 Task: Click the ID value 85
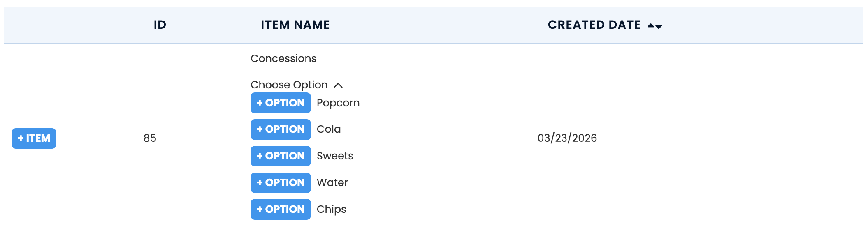click(x=150, y=138)
